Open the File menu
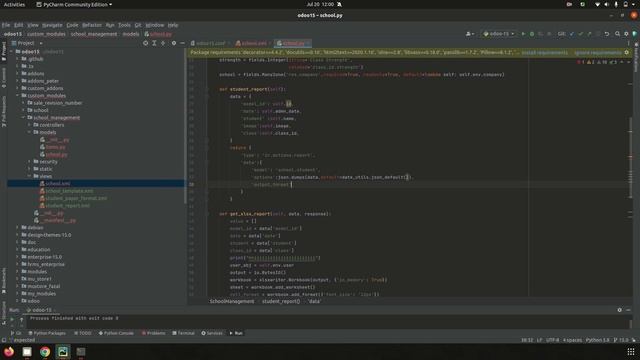640x360 pixels. point(6,25)
